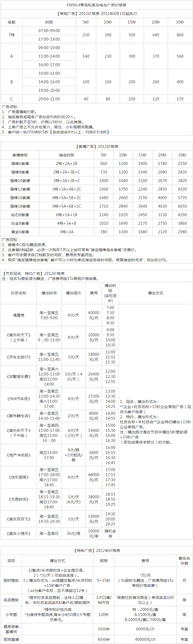This screenshot has height=644, width=193.
Task: Click the 6特+1A+1B time combination
Action: point(67,215)
